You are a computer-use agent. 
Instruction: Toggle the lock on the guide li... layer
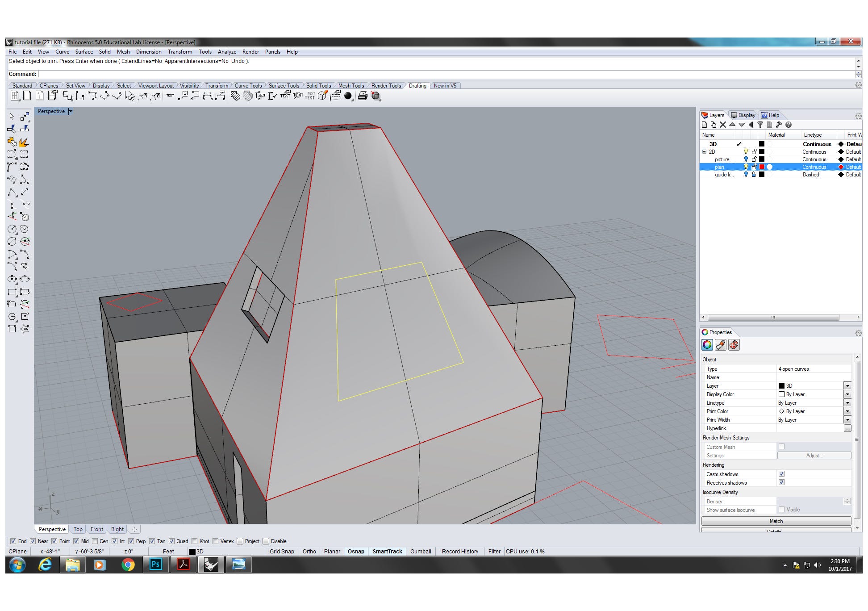tap(754, 175)
